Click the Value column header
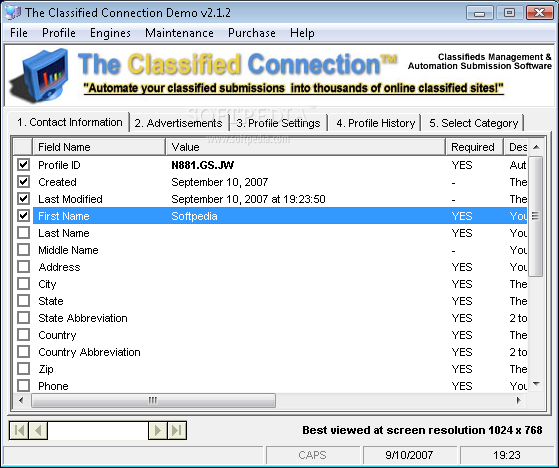 pyautogui.click(x=306, y=147)
